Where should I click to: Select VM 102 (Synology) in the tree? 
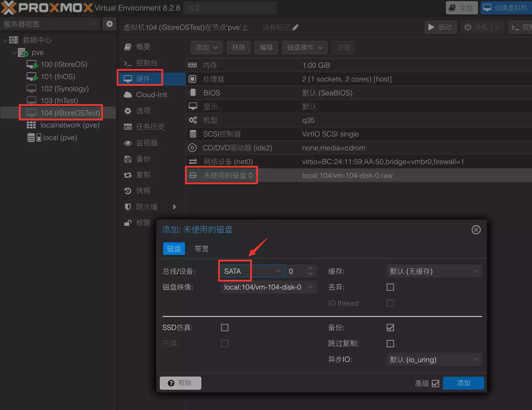64,89
